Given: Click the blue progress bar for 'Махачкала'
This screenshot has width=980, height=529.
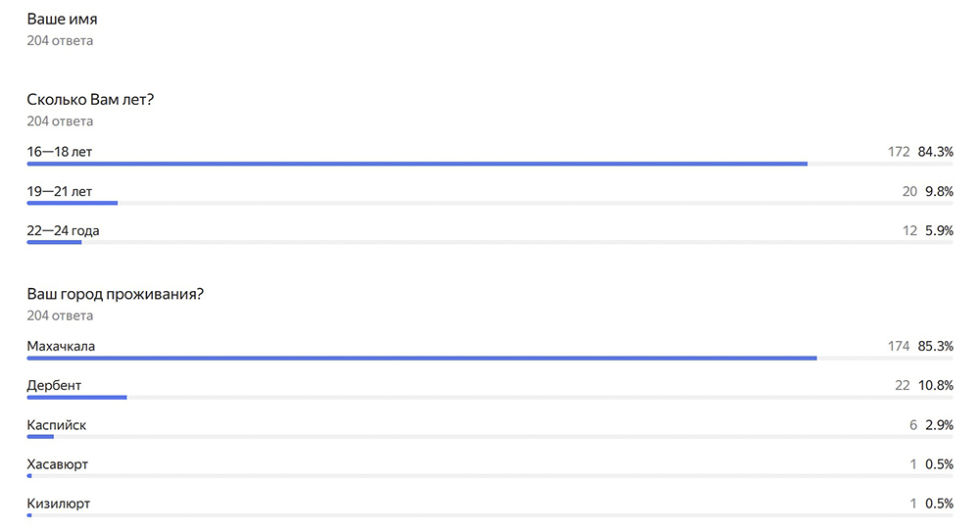Looking at the screenshot, I should [x=421, y=359].
